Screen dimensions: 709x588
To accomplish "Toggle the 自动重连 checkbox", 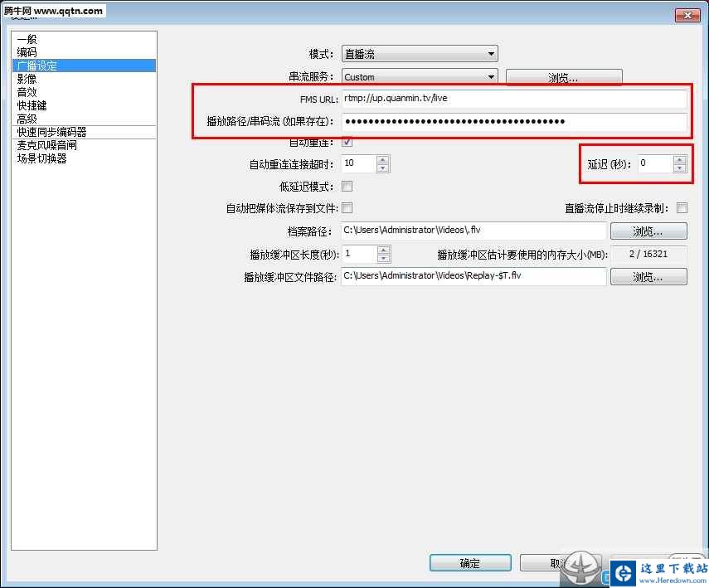I will (x=347, y=142).
